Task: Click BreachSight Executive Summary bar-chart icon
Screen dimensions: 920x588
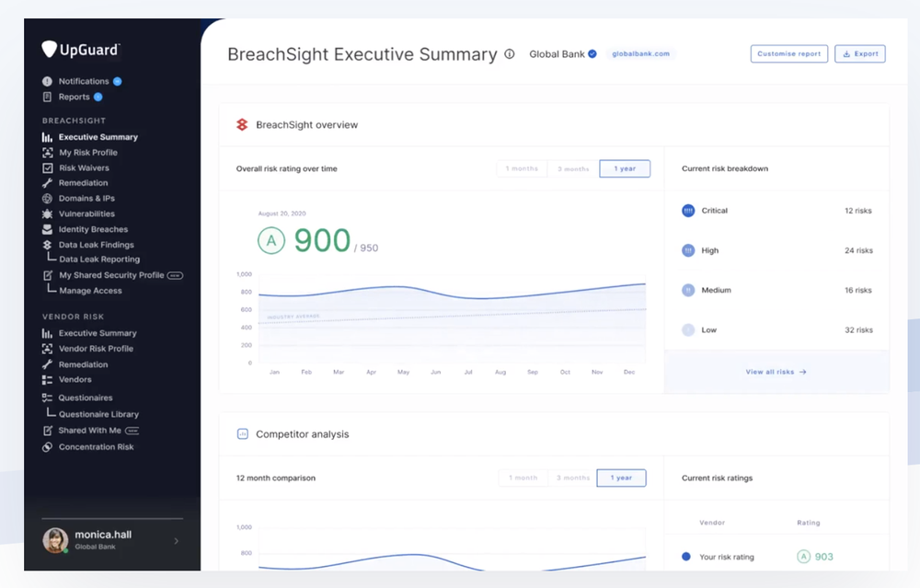Action: point(47,137)
